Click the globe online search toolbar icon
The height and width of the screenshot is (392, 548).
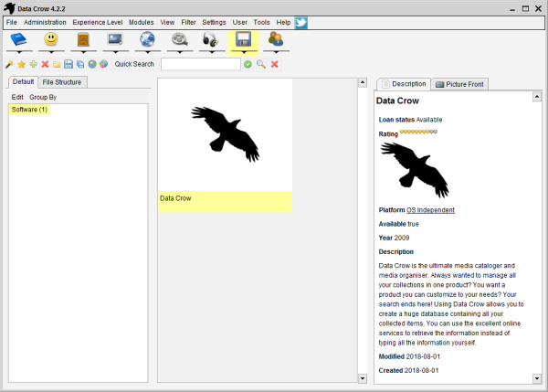tap(92, 64)
